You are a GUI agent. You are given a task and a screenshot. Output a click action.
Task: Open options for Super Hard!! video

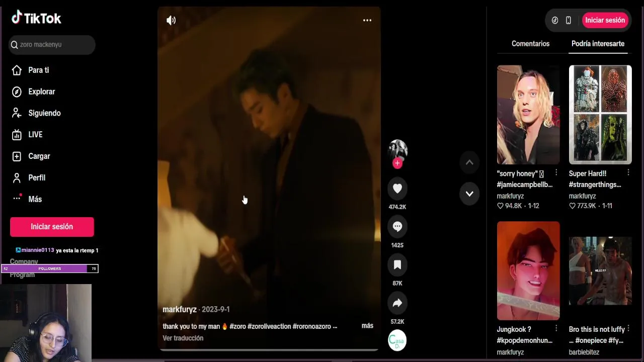point(628,172)
